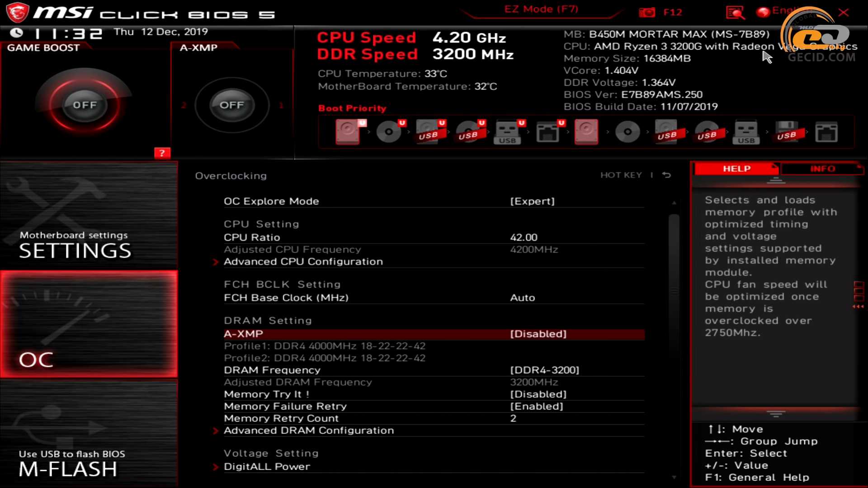The width and height of the screenshot is (868, 488).
Task: Close the BIOS with the red X
Action: (844, 12)
